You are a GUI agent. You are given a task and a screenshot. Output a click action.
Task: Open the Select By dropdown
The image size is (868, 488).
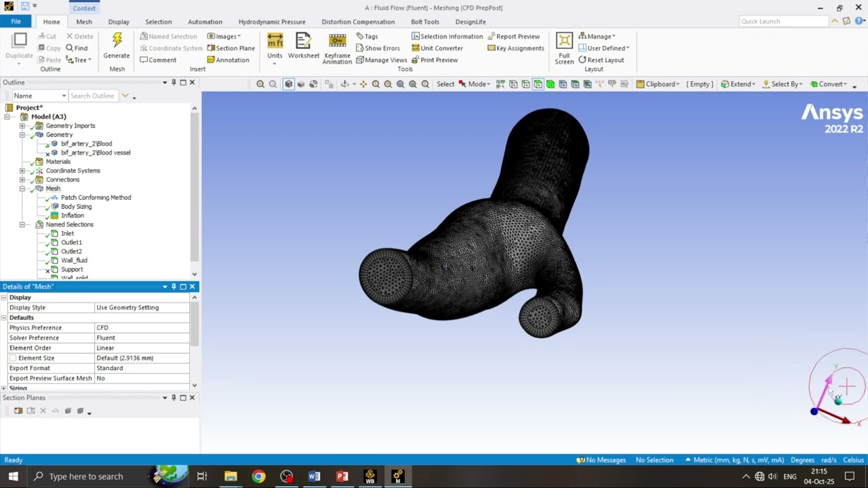point(782,84)
